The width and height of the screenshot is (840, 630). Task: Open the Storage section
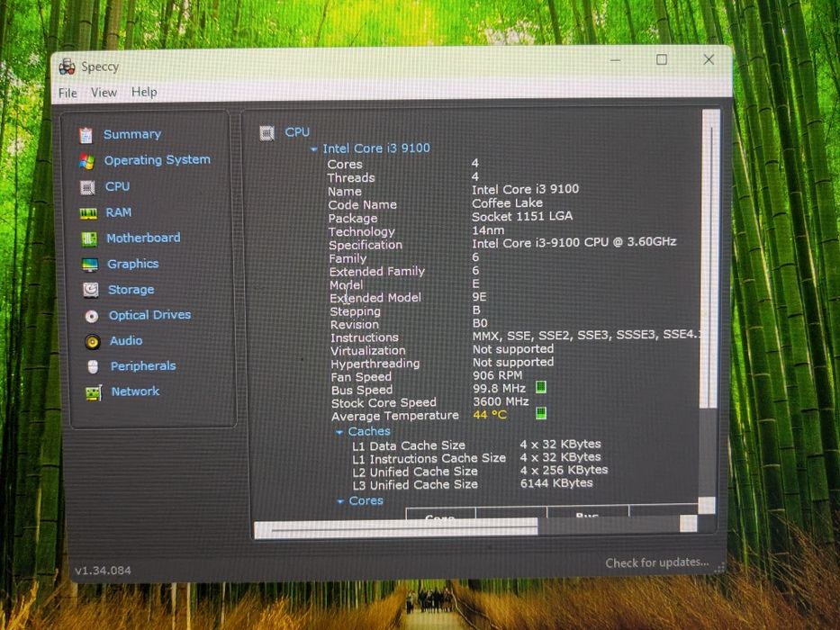pyautogui.click(x=131, y=290)
